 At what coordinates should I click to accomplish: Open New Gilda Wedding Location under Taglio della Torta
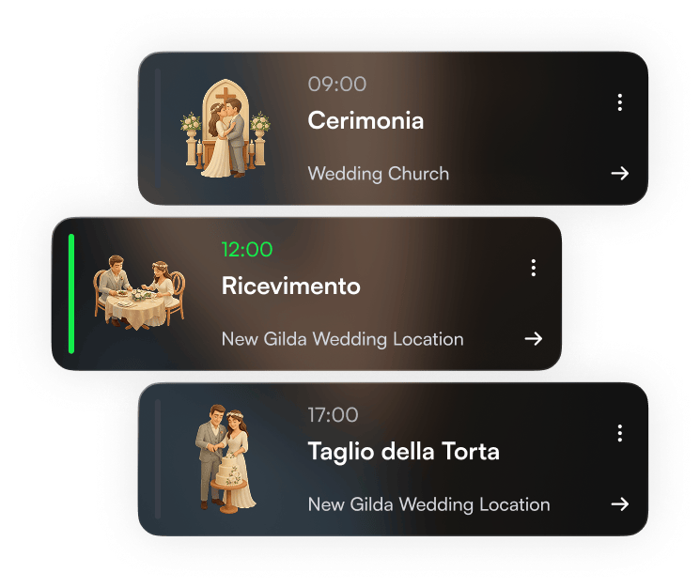pyautogui.click(x=428, y=504)
